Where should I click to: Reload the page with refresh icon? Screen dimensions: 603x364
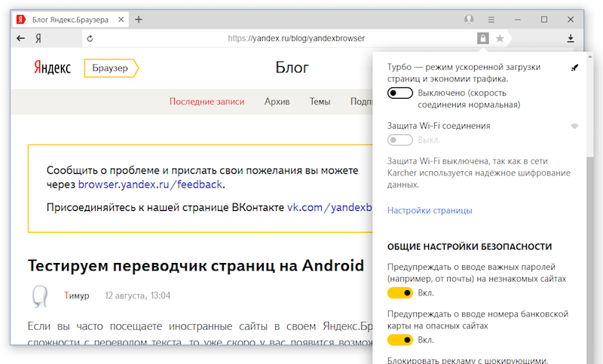[90, 38]
